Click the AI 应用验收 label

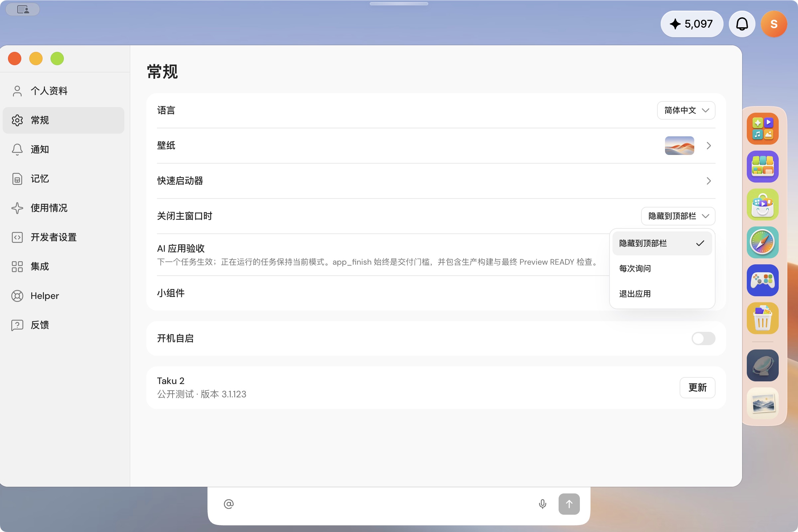(x=181, y=248)
